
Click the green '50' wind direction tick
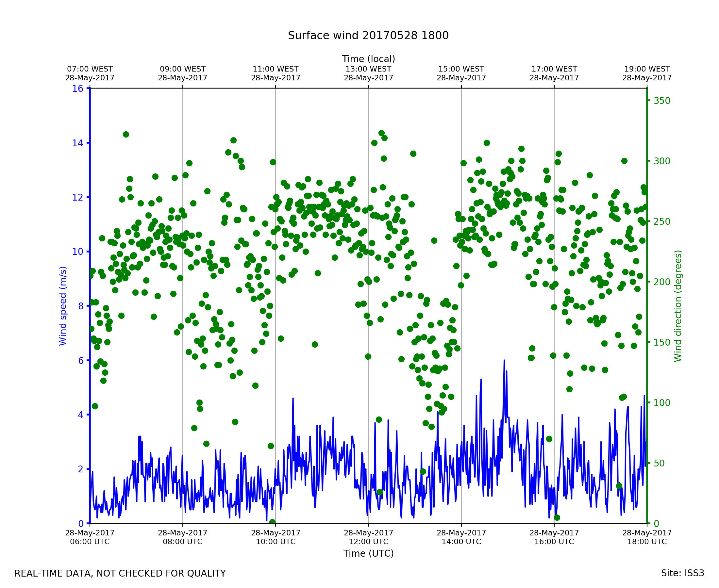point(660,463)
